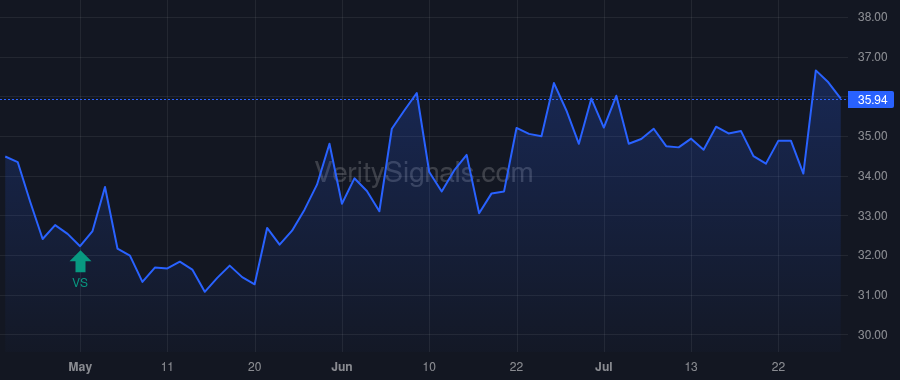900x380 pixels.
Task: Click the 34.00 price axis label
Action: pos(872,176)
